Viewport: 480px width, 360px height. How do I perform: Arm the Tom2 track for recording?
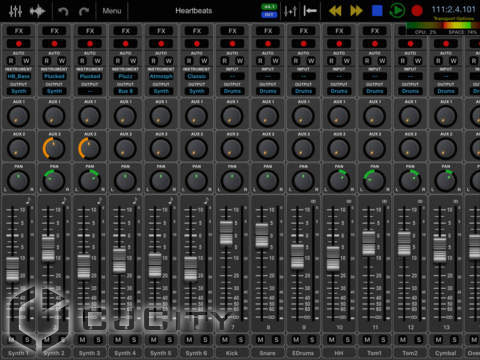pos(410,43)
